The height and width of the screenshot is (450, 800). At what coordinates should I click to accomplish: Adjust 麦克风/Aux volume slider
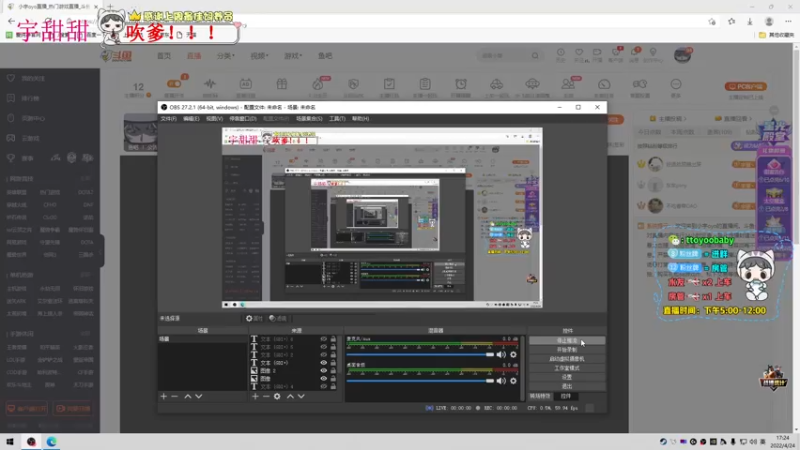point(420,355)
